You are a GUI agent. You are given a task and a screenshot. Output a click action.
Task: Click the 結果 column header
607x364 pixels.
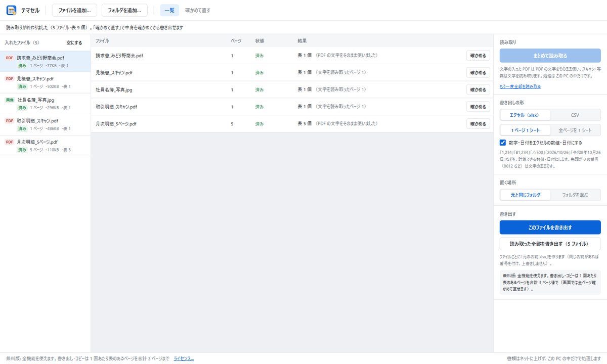coord(302,40)
